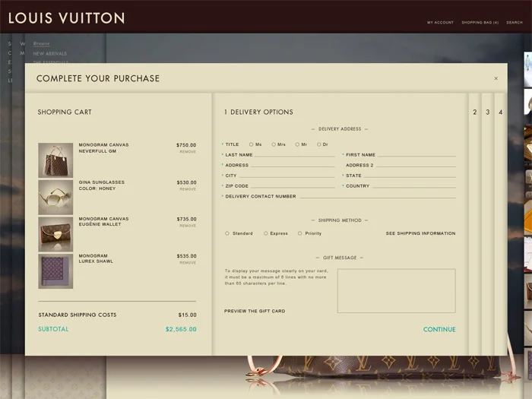Image resolution: width=532 pixels, height=399 pixels.
Task: Click the $2,565.00 subtotal amount
Action: (x=181, y=329)
